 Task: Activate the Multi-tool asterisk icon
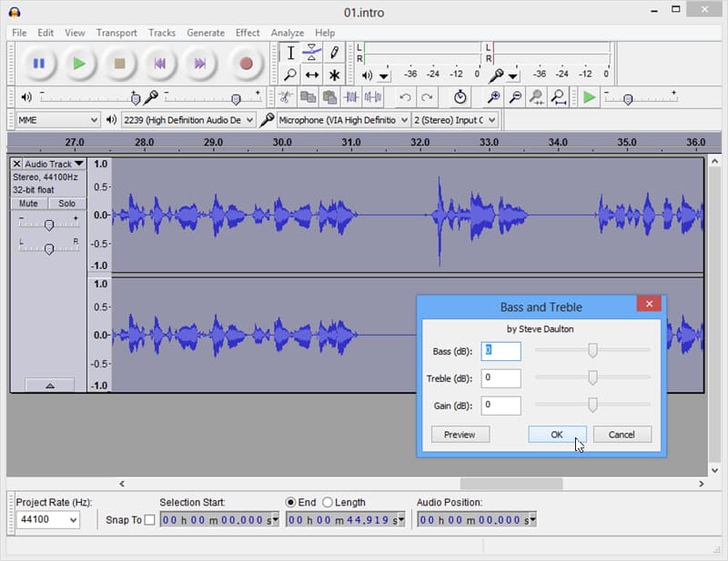[x=334, y=75]
